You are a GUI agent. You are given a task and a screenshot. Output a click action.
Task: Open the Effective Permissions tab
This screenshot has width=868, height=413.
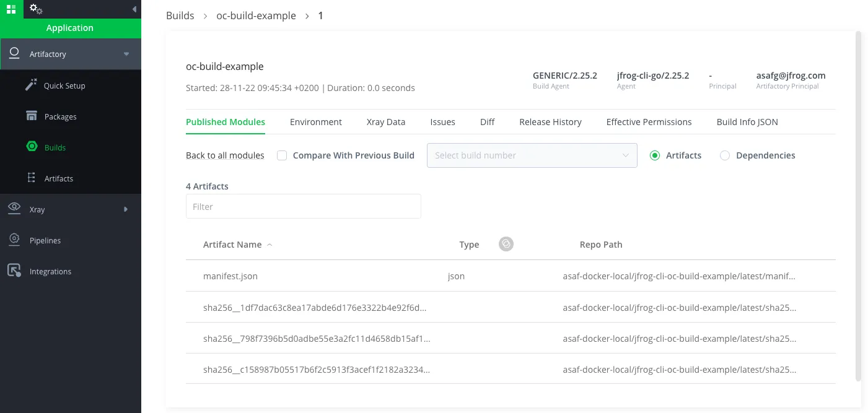click(x=649, y=122)
